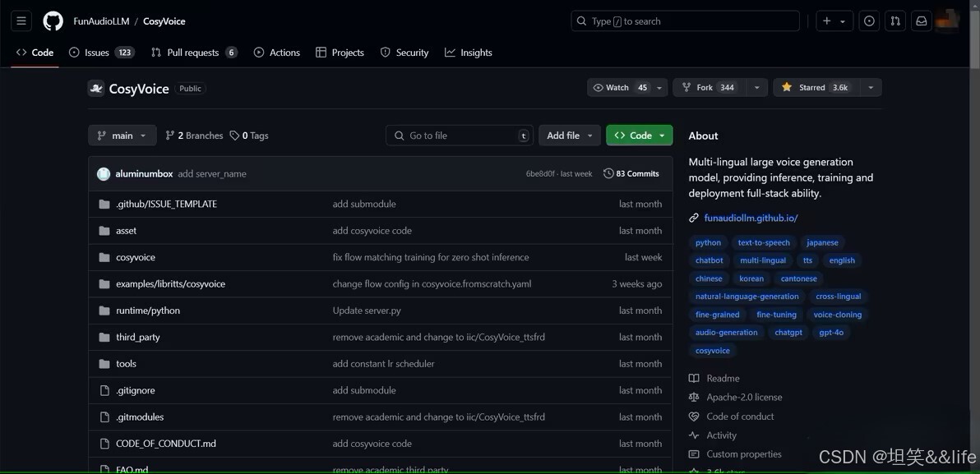Switch to the Code tab

[x=35, y=53]
